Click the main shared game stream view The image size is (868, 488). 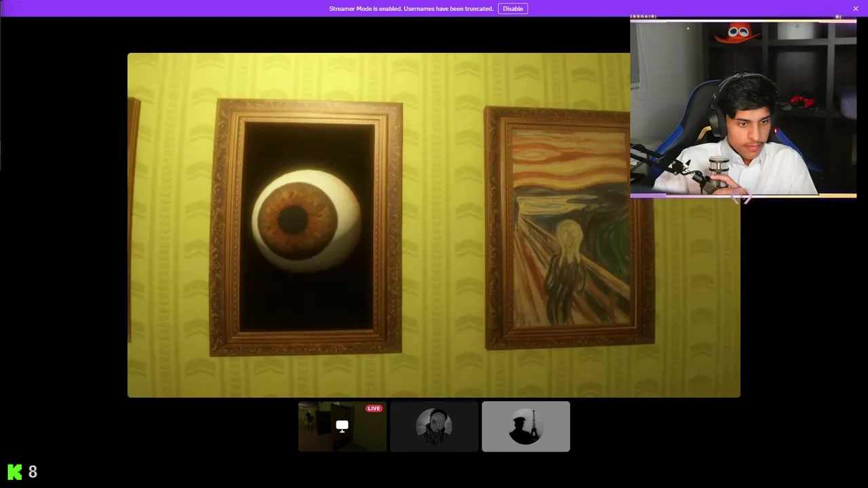point(434,225)
